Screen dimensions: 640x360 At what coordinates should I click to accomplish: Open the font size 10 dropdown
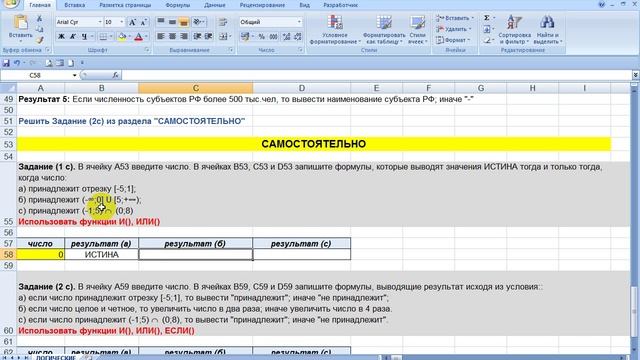coord(122,22)
